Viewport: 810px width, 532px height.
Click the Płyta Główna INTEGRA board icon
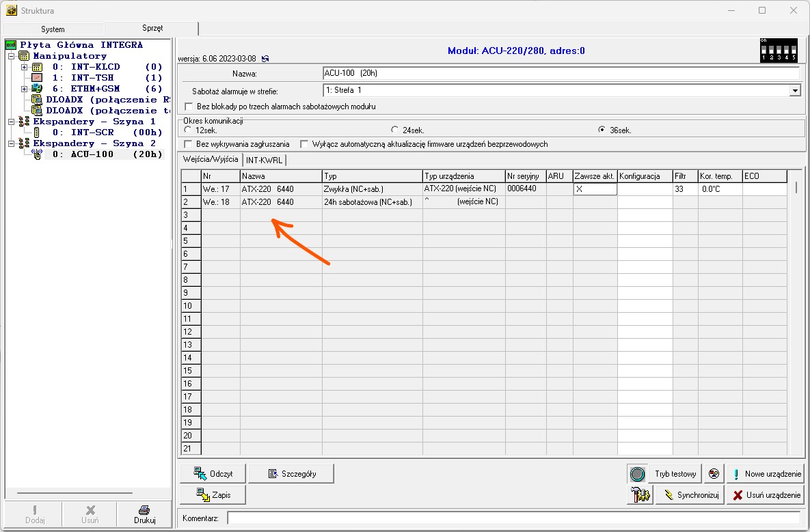point(10,45)
